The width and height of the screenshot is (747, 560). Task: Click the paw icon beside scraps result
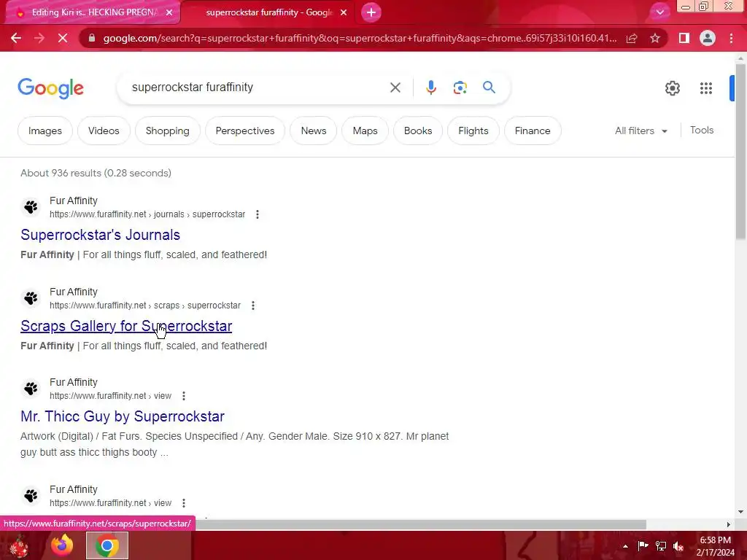point(31,298)
